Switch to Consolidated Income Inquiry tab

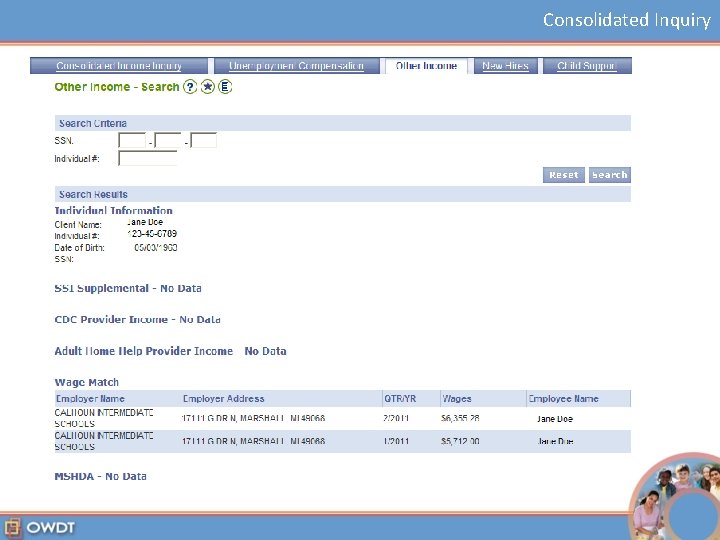[x=119, y=66]
